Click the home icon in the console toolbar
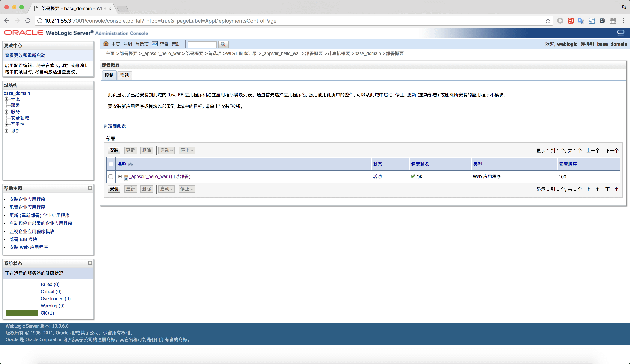The height and width of the screenshot is (364, 630). 106,44
